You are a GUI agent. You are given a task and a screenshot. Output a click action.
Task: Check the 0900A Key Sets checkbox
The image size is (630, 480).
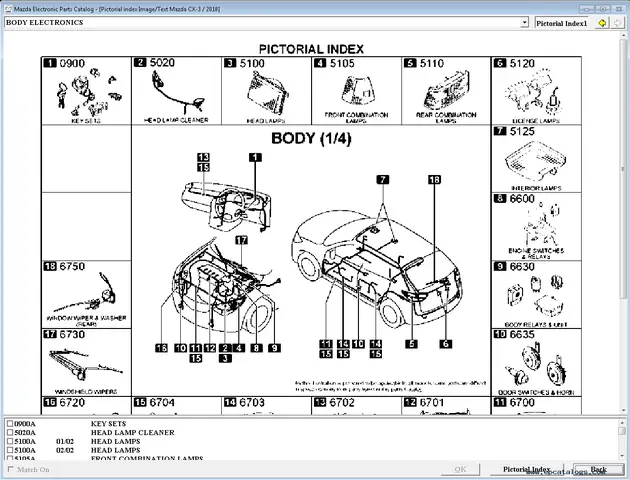pyautogui.click(x=10, y=424)
